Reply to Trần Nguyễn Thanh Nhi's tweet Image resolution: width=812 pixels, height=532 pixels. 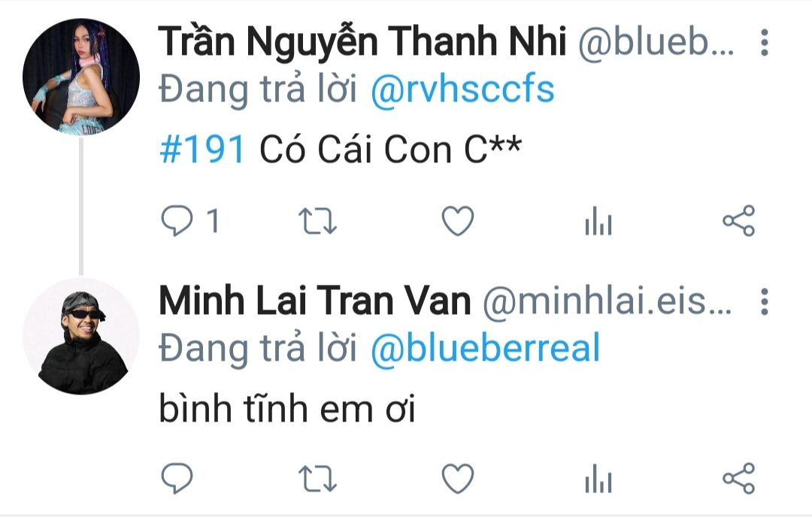177,221
